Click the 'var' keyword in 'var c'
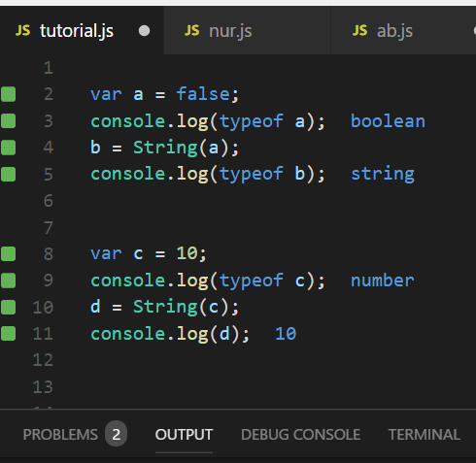The width and height of the screenshot is (476, 463). 106,254
